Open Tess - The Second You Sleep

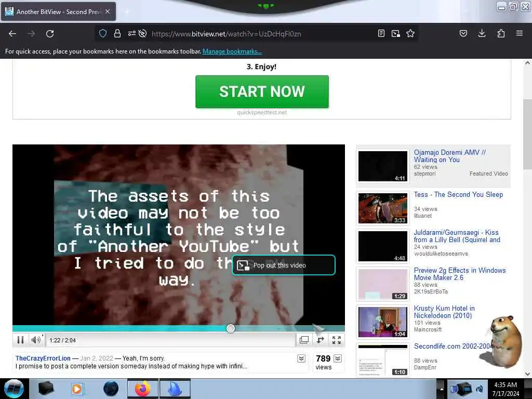click(458, 194)
